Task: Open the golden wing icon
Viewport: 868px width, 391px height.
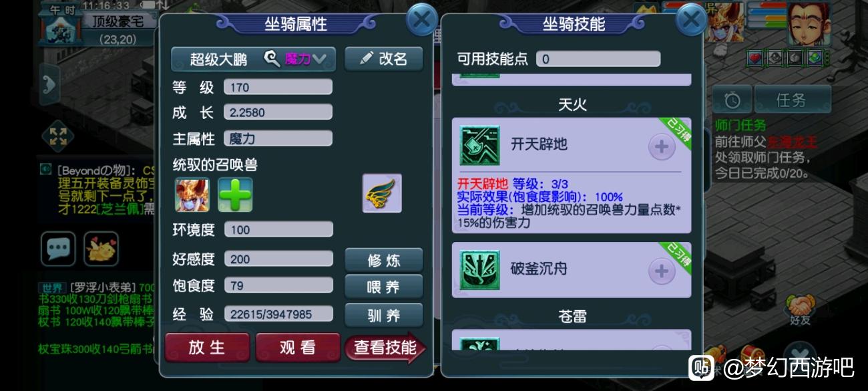Action: click(x=382, y=193)
